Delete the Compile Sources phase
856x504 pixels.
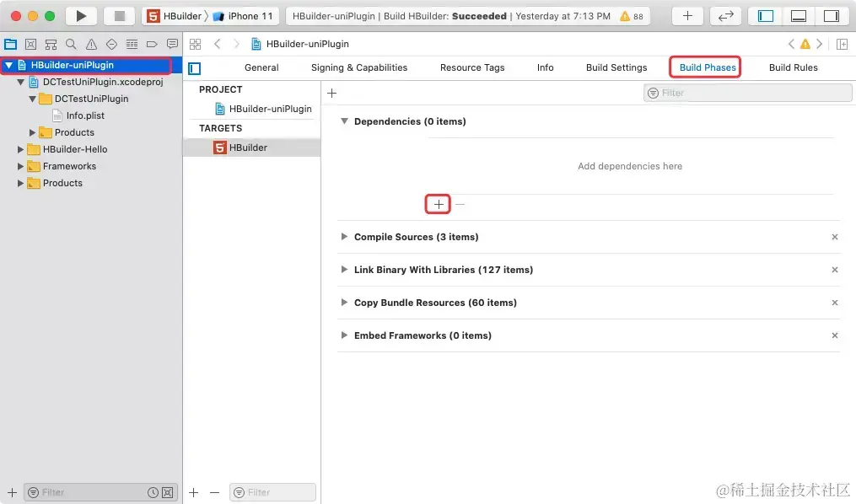[834, 237]
